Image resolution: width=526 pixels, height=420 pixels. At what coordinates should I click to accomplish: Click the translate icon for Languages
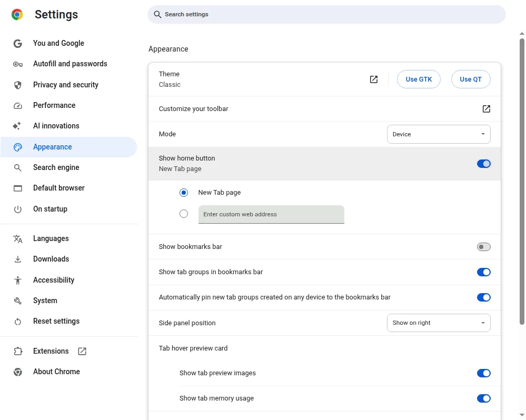point(18,239)
